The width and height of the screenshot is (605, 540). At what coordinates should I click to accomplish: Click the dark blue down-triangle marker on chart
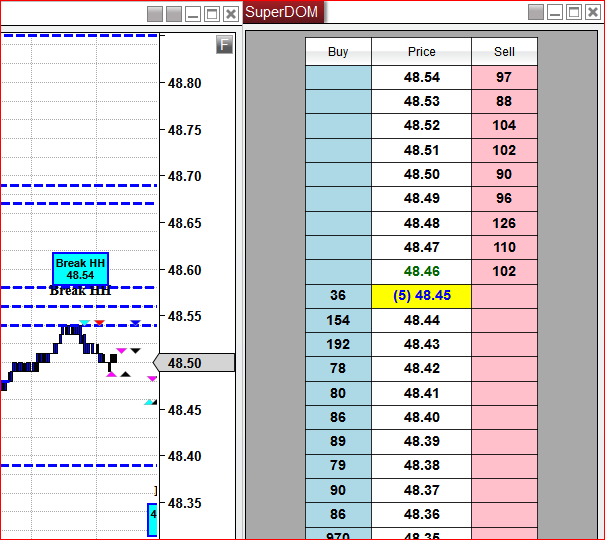point(135,323)
